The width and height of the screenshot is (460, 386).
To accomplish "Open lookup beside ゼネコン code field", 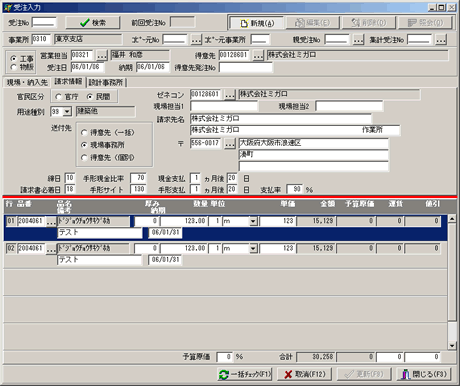I will [230, 95].
